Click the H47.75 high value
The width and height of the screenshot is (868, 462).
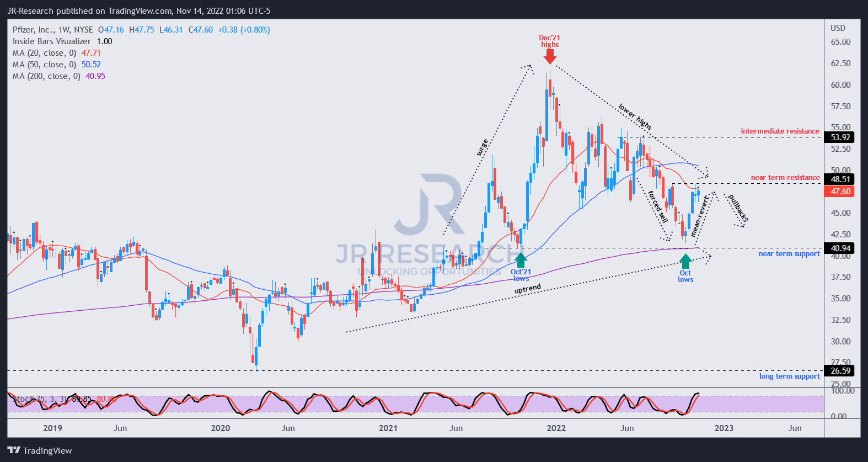click(x=142, y=30)
